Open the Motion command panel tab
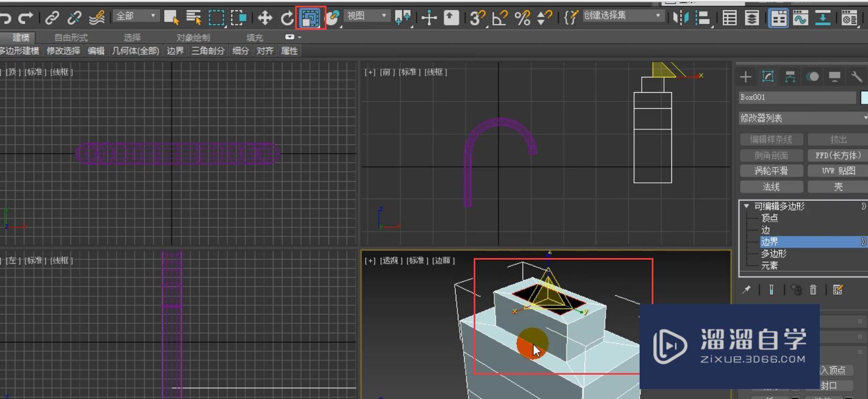Viewport: 868px width, 399px height. click(812, 77)
